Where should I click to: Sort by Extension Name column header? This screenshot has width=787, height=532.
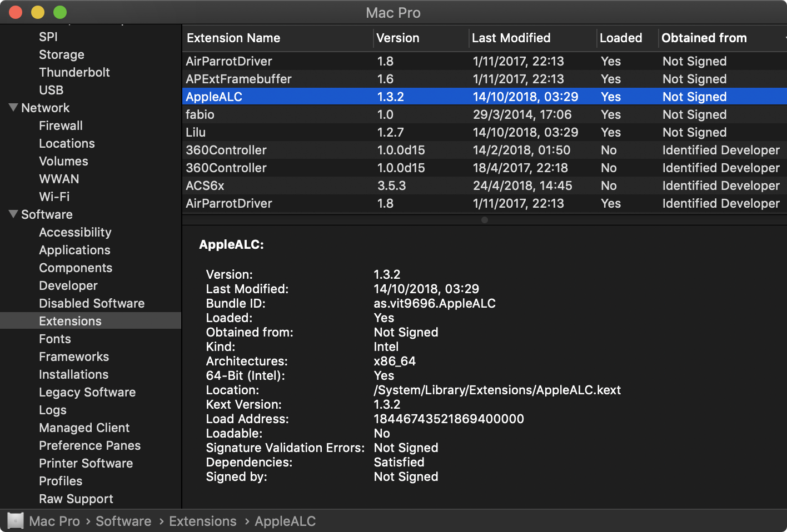tap(278, 38)
